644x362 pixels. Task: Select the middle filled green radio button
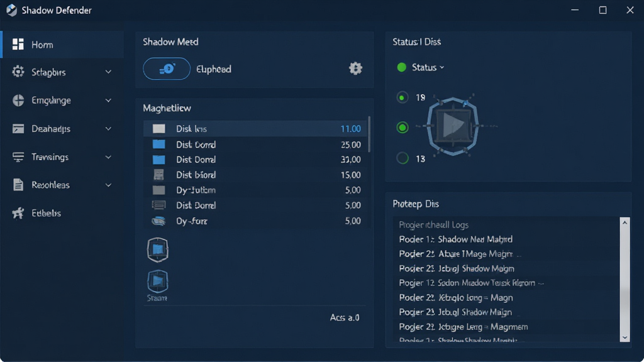(402, 128)
